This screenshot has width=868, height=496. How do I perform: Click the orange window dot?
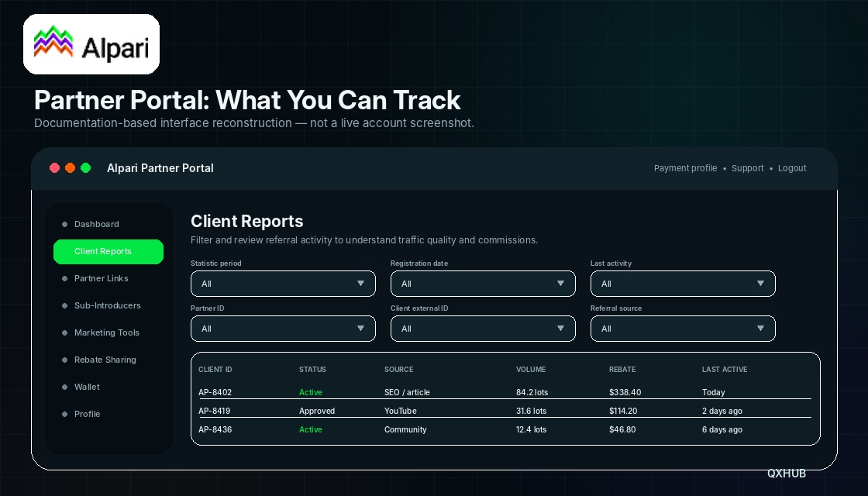71,167
